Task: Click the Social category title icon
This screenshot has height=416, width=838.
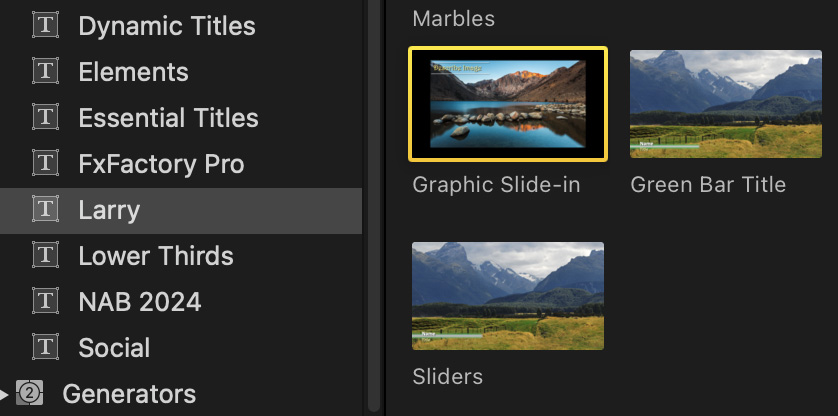Action: coord(45,348)
